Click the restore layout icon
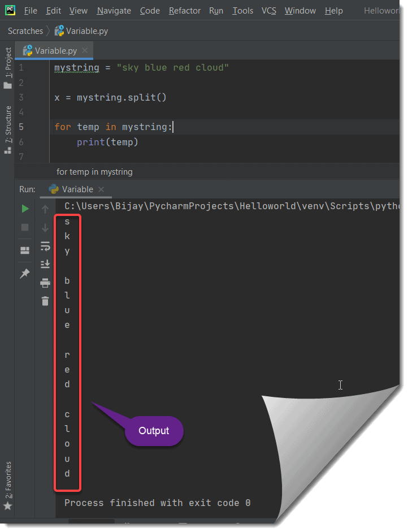408x532 pixels. pos(25,249)
